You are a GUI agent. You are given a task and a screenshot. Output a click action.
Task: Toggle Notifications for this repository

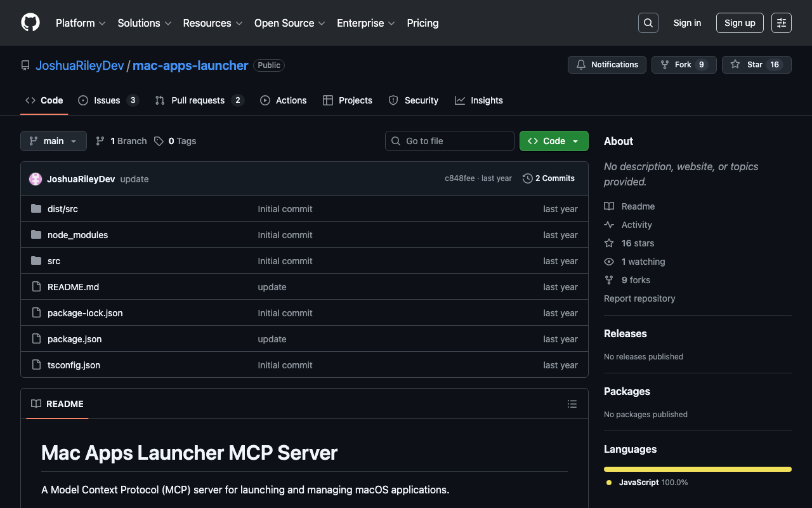pos(607,65)
